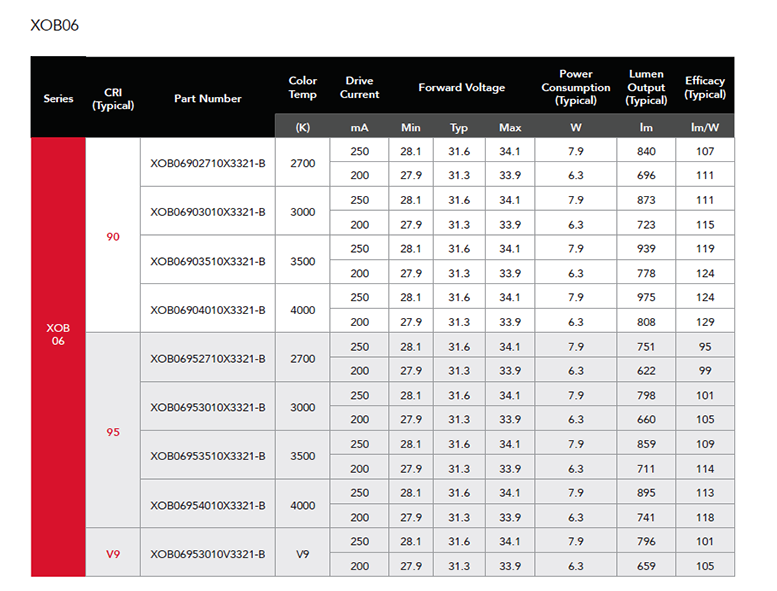The height and width of the screenshot is (591, 777).
Task: Click efficacy value 118
Action: pyautogui.click(x=705, y=517)
